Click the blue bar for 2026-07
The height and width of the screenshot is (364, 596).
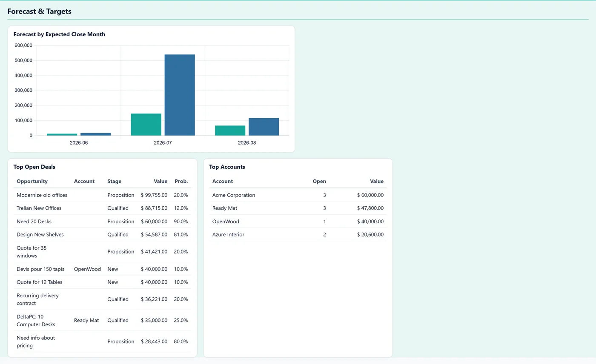click(180, 95)
